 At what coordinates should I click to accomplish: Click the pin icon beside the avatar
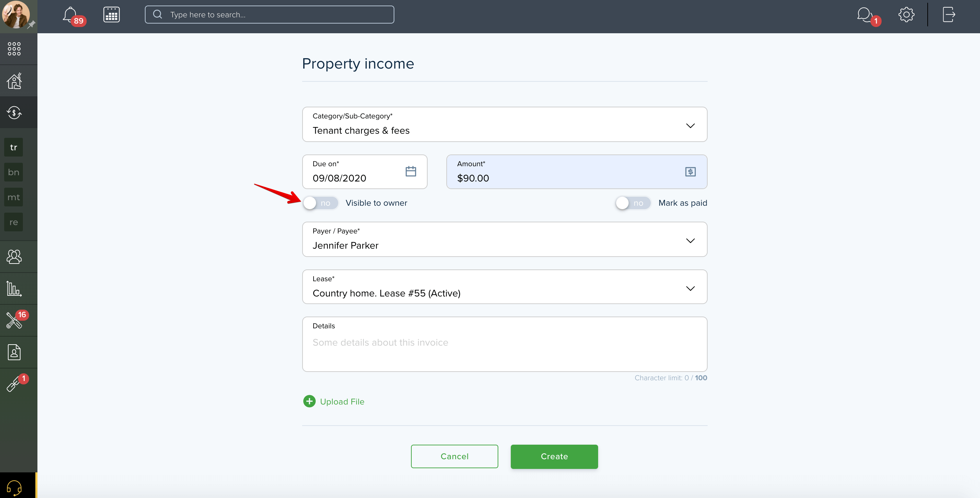pos(31,24)
